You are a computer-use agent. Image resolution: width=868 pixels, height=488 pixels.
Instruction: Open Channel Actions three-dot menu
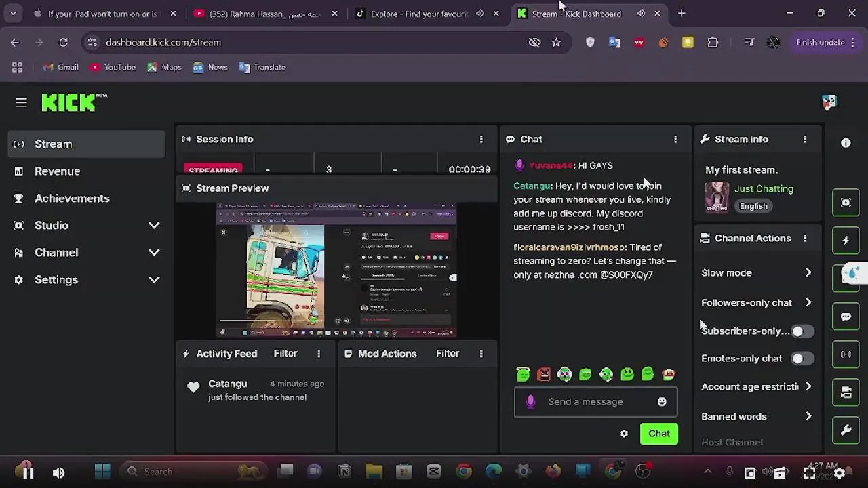(805, 238)
